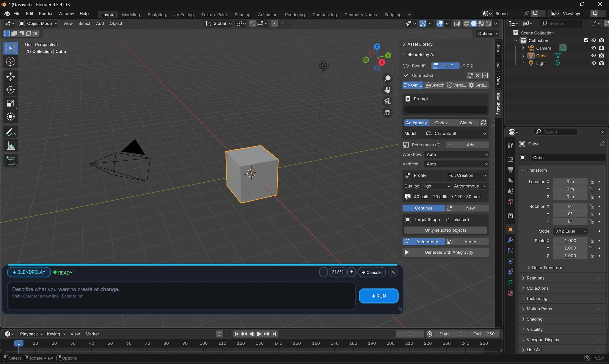Viewport: 609px width, 364px height.
Task: Jump to the timeline end frame
Action: click(x=274, y=334)
